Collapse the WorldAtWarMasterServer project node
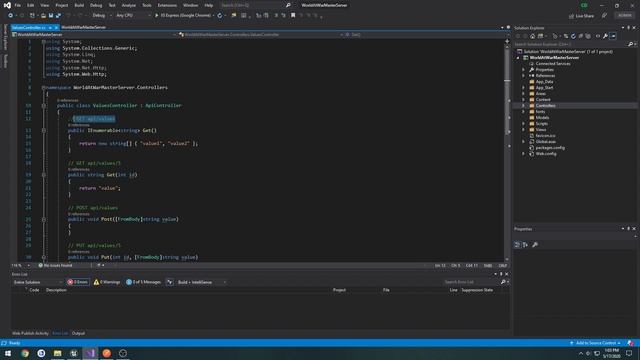Image resolution: width=640 pixels, height=360 pixels. pos(518,58)
